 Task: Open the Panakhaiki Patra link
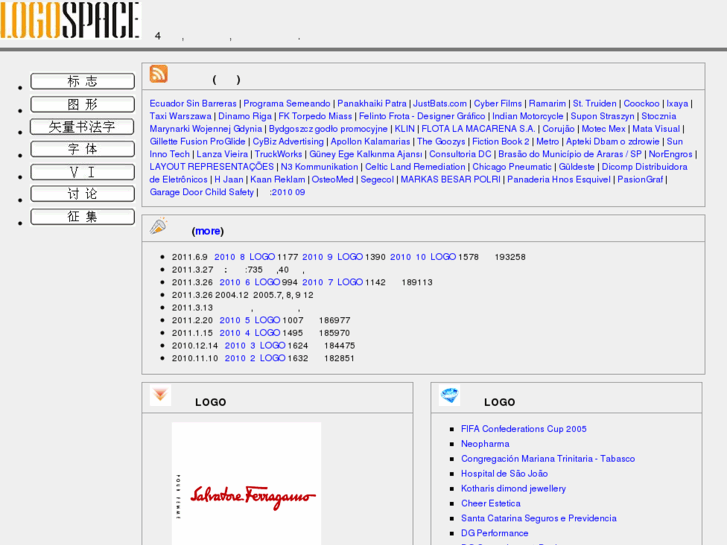tap(372, 103)
